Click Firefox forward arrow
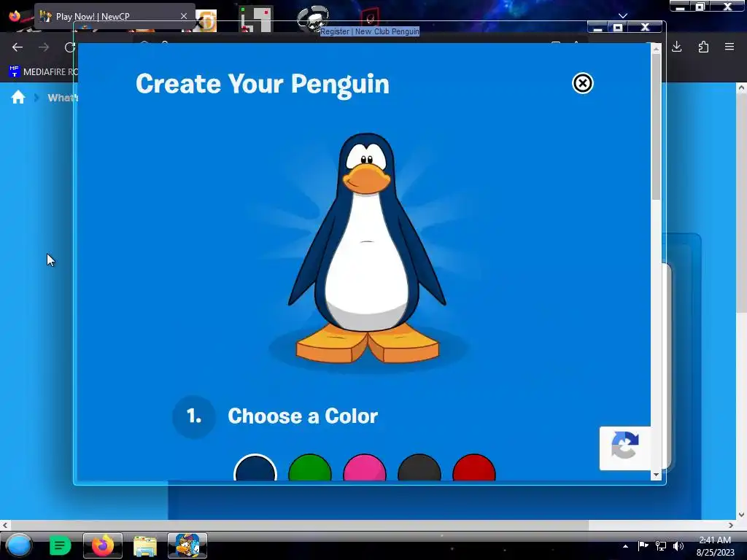This screenshot has height=560, width=747. (x=44, y=47)
